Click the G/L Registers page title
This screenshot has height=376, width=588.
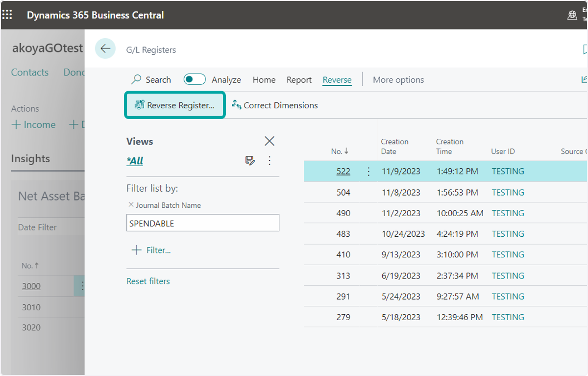[x=151, y=50]
